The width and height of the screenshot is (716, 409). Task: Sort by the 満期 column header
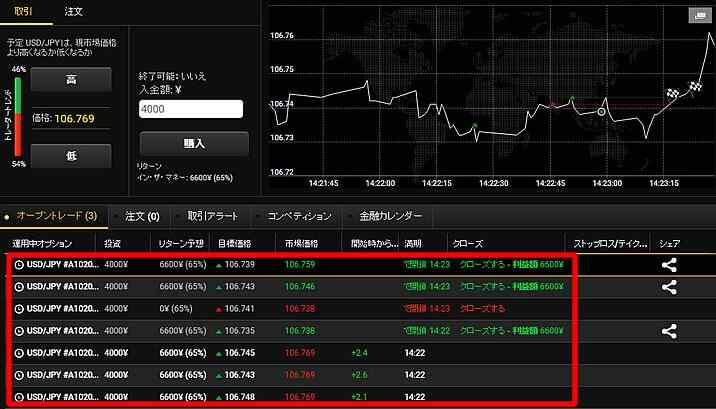coord(413,244)
